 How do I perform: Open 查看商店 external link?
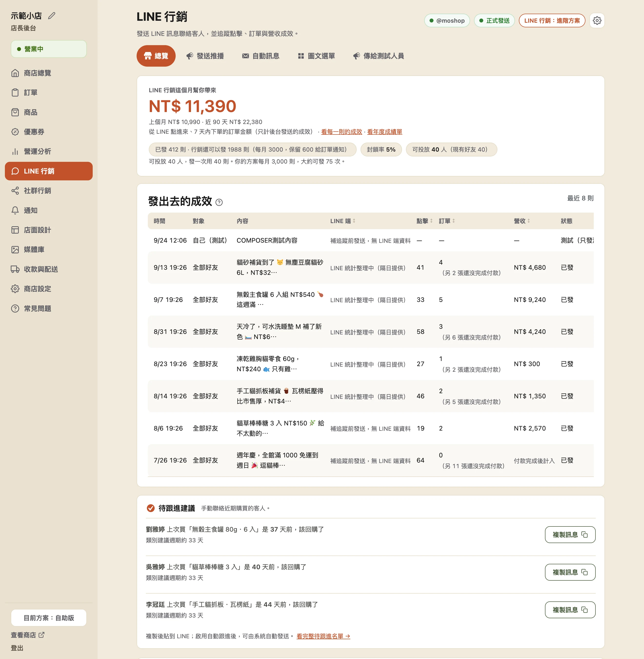27,635
